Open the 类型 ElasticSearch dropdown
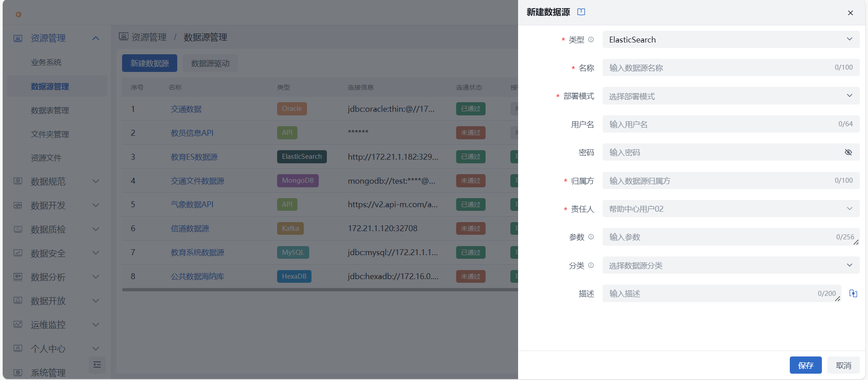The image size is (868, 380). [x=731, y=39]
